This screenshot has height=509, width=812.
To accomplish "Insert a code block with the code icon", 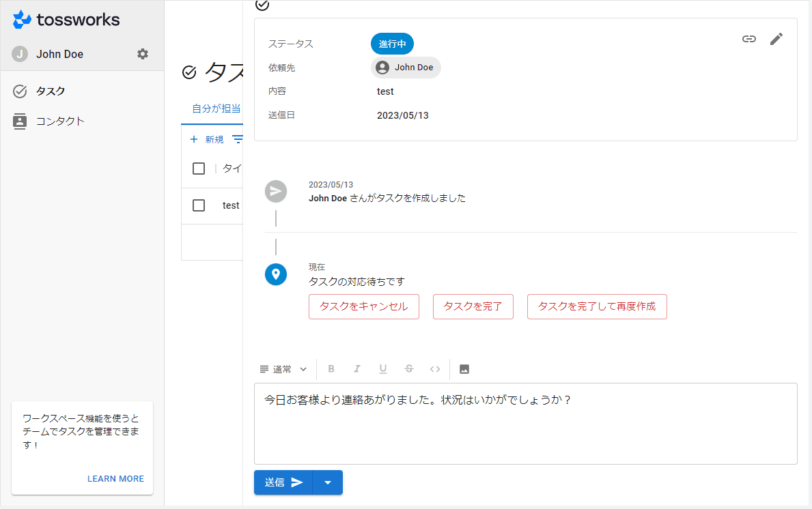I will point(435,368).
